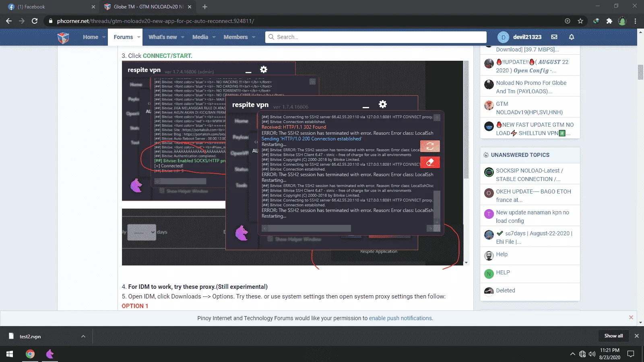Click the page vertical scrollbar thumb
This screenshot has height=362, width=644.
[640, 72]
